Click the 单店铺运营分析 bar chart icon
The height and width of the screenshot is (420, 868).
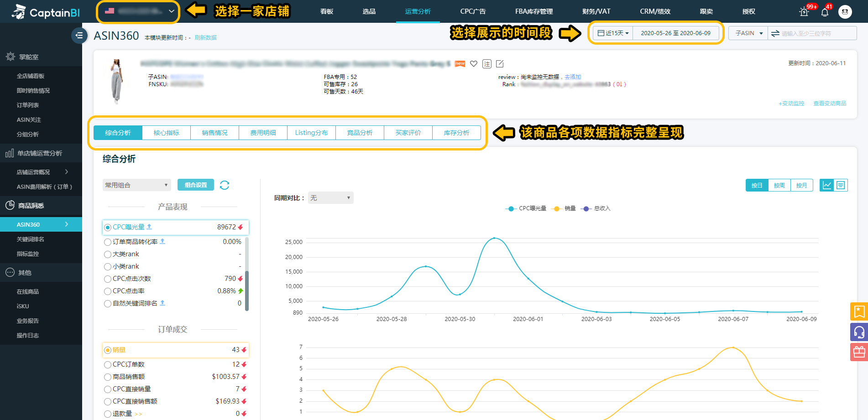[10, 153]
